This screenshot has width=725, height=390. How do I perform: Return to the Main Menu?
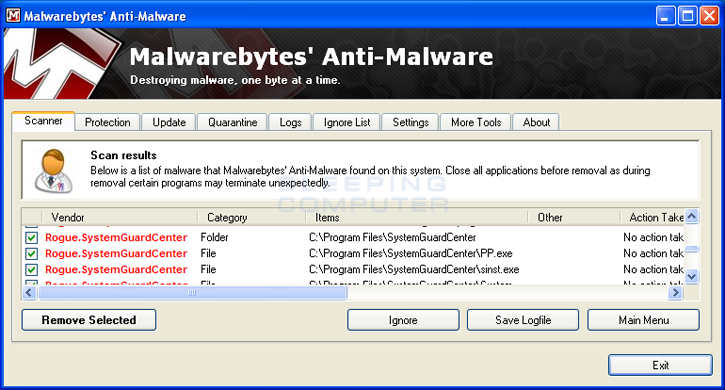pos(643,320)
